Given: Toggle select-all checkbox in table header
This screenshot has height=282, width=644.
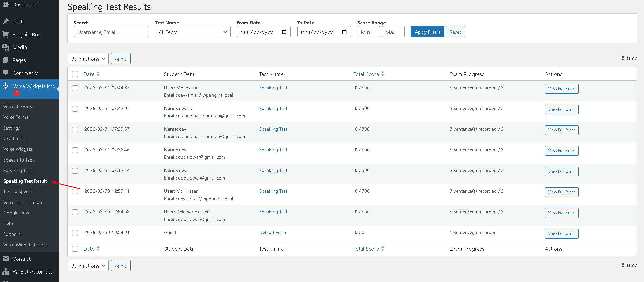Looking at the screenshot, I should [75, 74].
